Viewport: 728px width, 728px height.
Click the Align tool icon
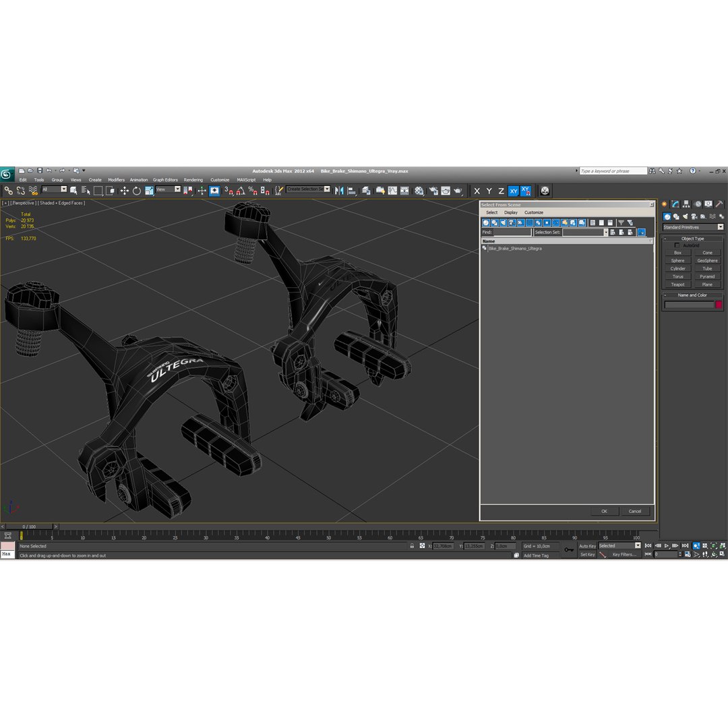[x=352, y=191]
